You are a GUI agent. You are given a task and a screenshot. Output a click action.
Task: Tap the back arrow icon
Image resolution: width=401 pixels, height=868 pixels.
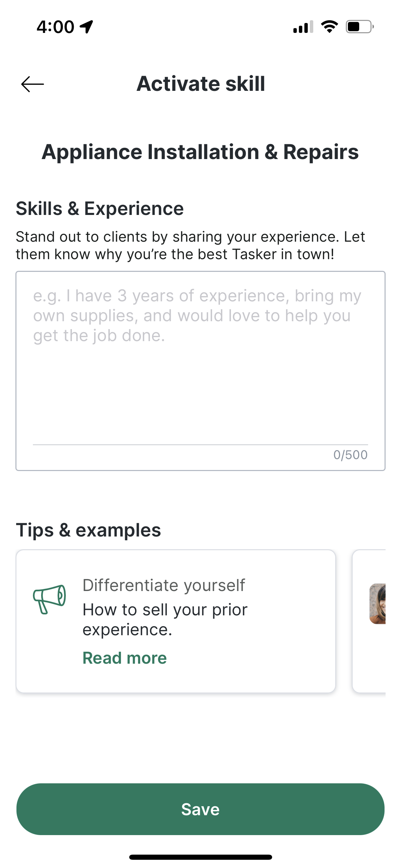(33, 84)
